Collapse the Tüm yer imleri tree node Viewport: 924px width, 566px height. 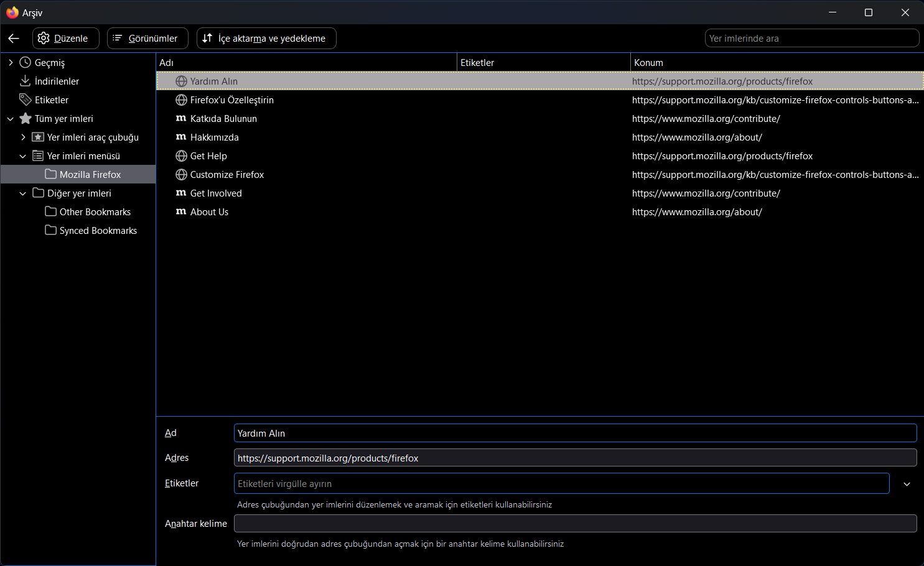click(x=11, y=119)
